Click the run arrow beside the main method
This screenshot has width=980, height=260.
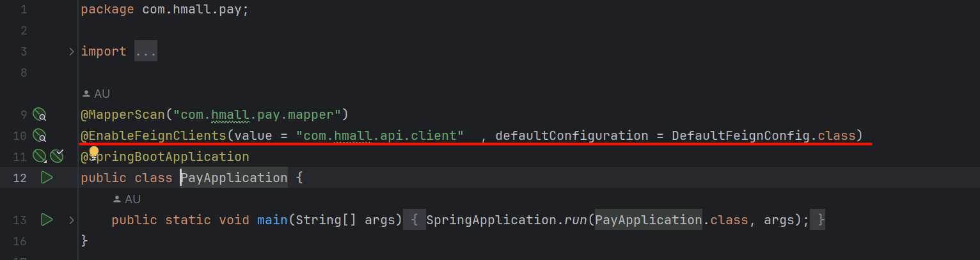[46, 220]
